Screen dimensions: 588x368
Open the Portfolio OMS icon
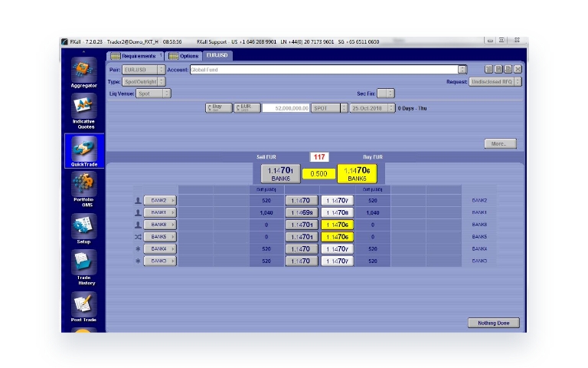(x=84, y=186)
